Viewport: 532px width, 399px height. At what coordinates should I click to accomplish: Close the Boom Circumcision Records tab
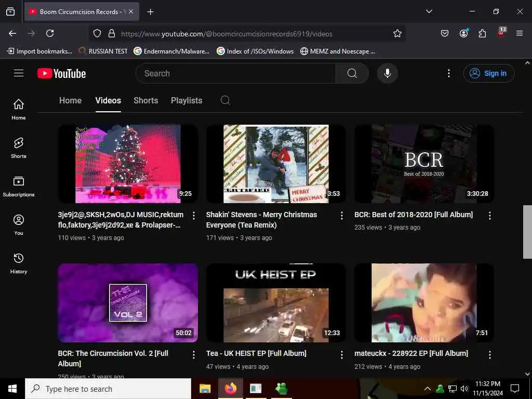(x=131, y=11)
